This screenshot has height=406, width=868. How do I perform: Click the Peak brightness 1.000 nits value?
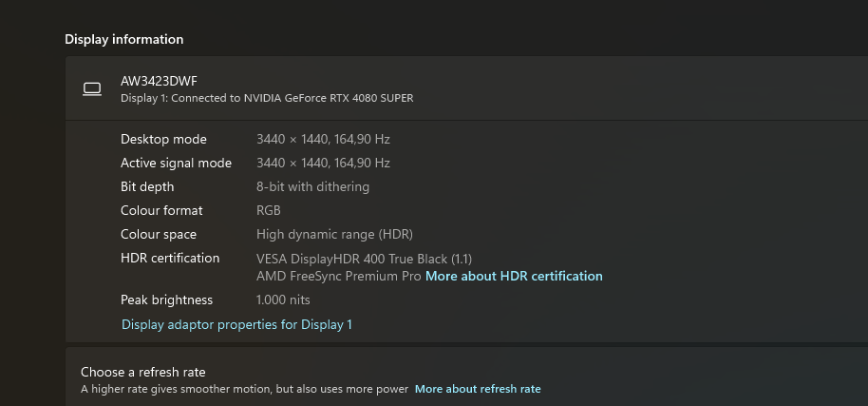click(x=283, y=300)
